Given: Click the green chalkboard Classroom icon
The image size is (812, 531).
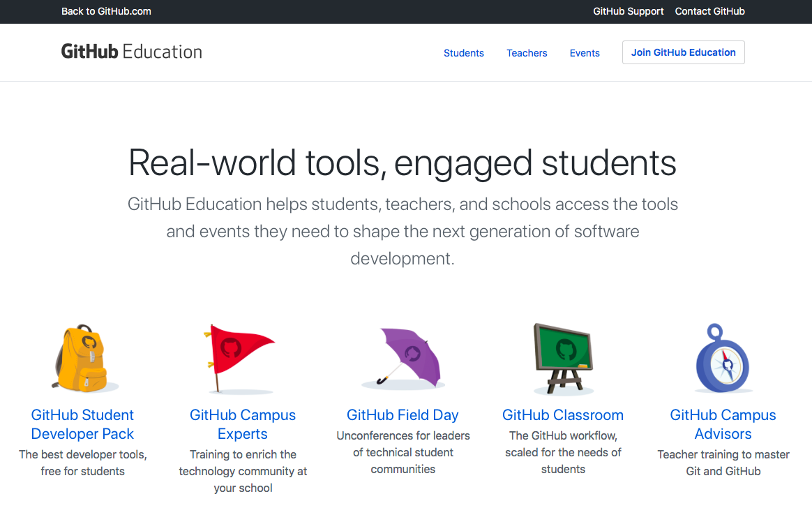Looking at the screenshot, I should pyautogui.click(x=563, y=358).
